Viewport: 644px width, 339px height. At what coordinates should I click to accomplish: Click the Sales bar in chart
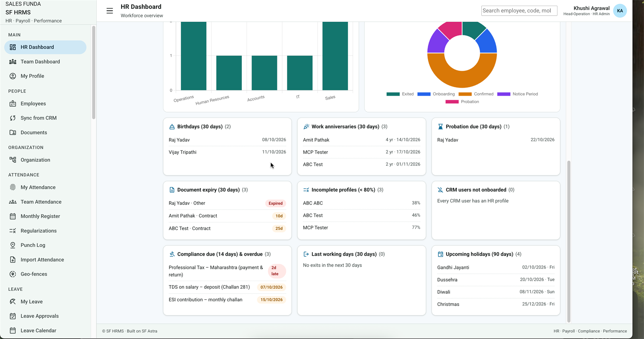click(x=335, y=56)
